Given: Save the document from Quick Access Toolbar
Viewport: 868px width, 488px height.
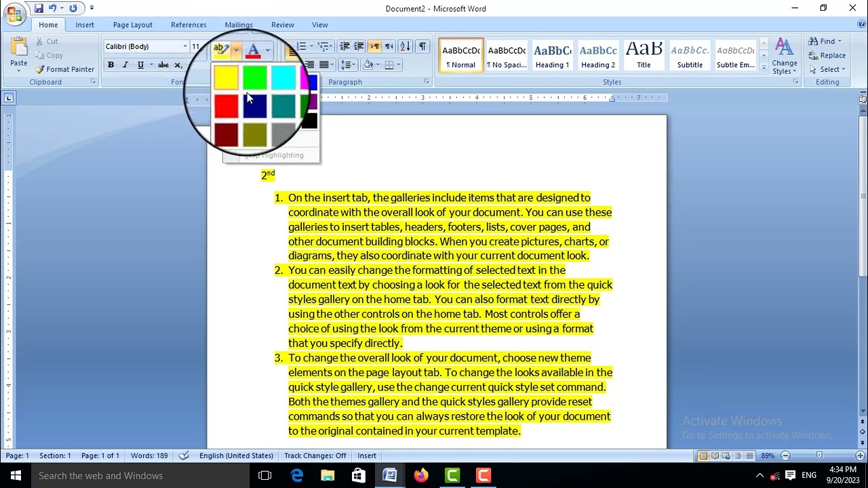Looking at the screenshot, I should [39, 8].
